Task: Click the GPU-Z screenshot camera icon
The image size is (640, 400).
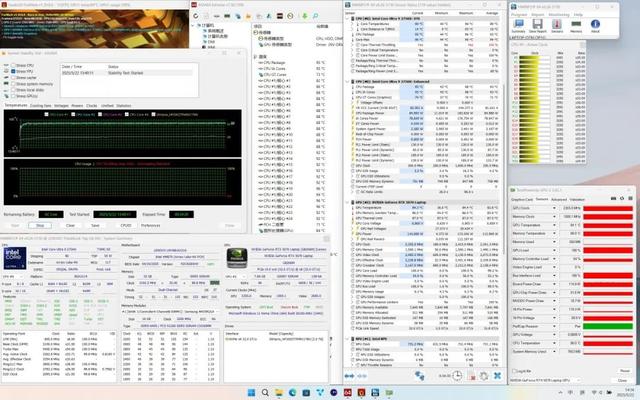Action: (x=613, y=198)
